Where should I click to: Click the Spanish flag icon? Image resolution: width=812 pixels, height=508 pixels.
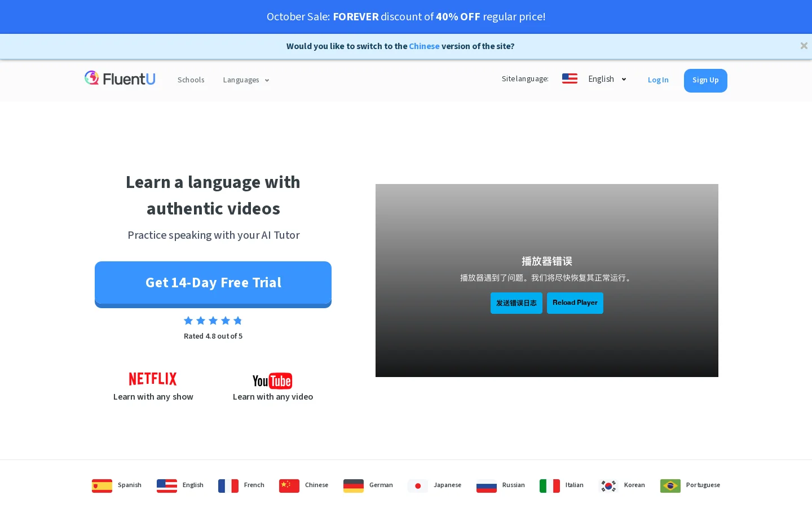click(102, 485)
